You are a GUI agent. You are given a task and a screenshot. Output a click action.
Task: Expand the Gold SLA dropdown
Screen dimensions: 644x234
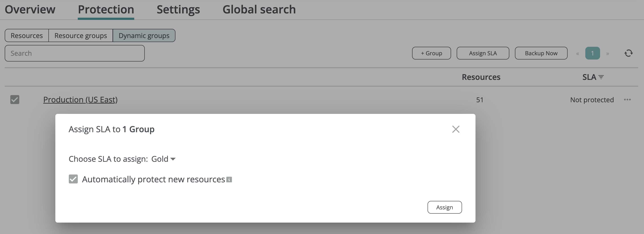pos(164,159)
